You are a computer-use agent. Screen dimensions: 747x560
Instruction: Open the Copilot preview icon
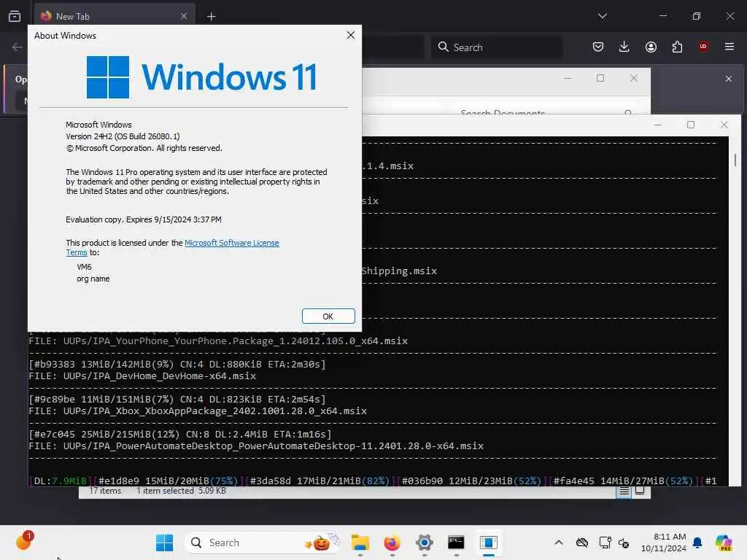tap(724, 542)
